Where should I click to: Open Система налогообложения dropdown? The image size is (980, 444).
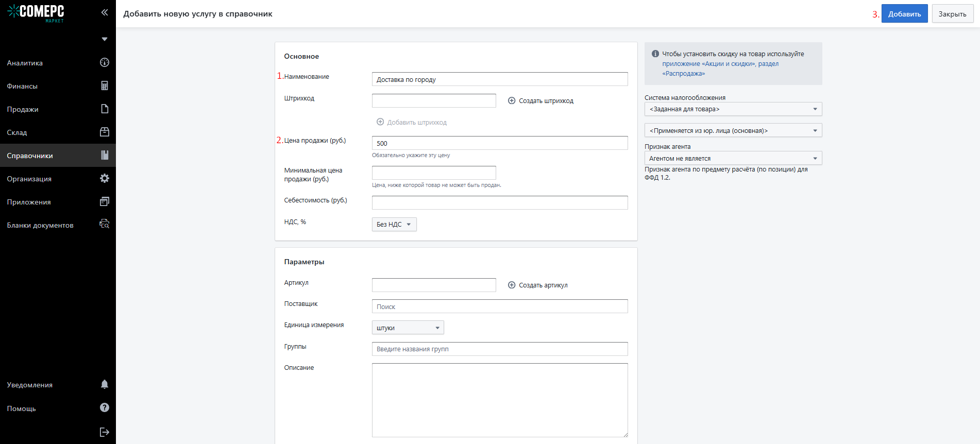(x=733, y=109)
